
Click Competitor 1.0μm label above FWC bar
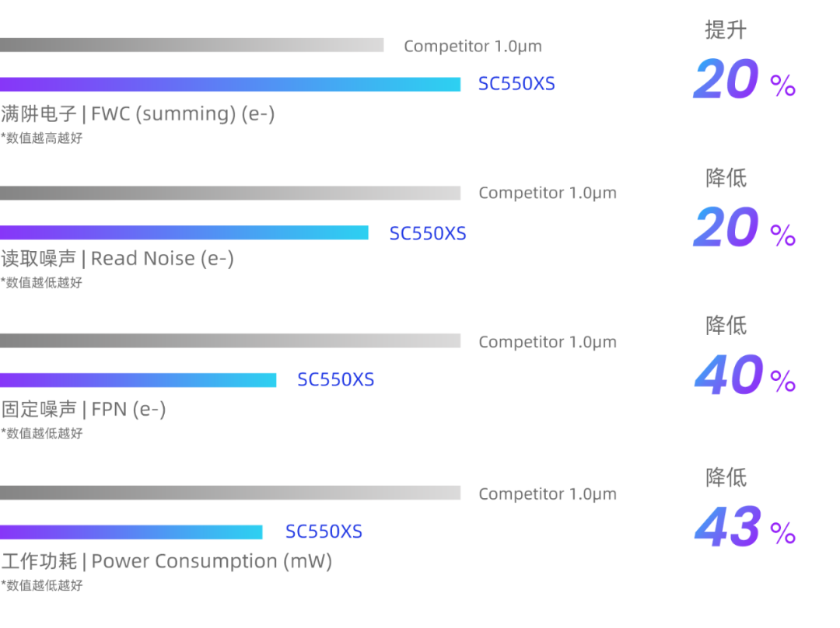(473, 46)
